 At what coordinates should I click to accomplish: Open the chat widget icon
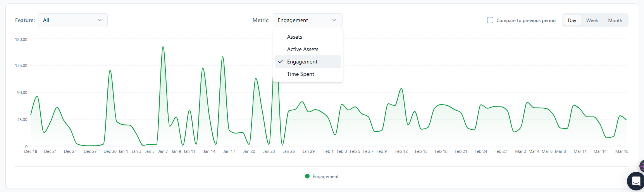coord(636,181)
